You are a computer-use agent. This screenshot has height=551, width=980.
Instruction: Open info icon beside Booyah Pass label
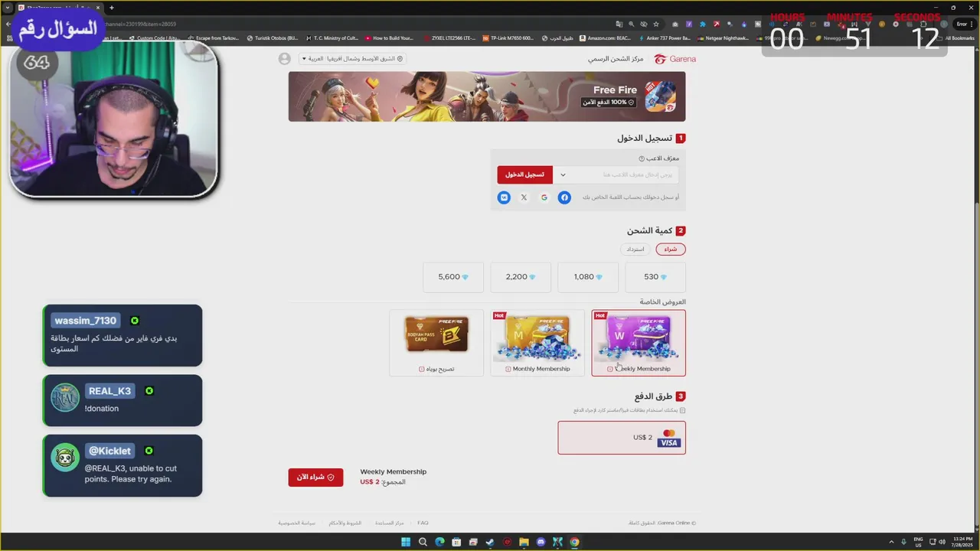pyautogui.click(x=422, y=369)
